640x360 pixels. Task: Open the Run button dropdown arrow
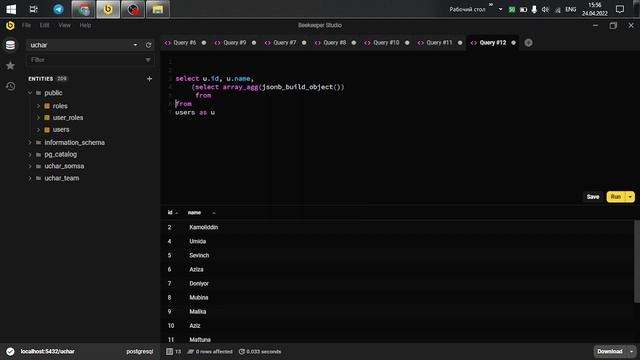pos(630,197)
